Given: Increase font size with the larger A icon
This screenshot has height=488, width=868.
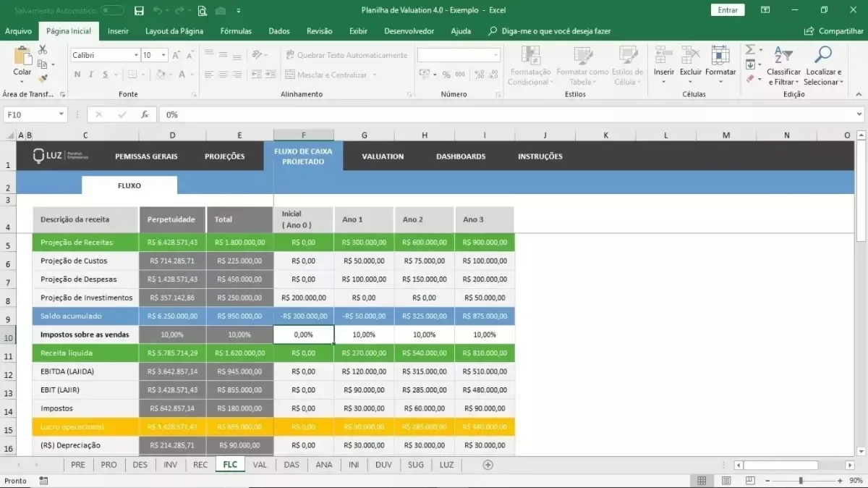Looking at the screenshot, I should pos(176,55).
